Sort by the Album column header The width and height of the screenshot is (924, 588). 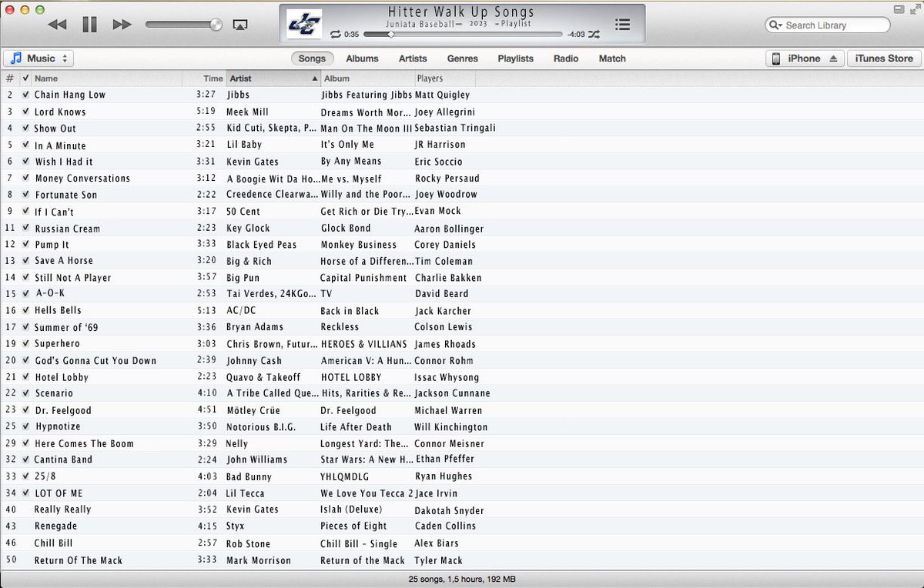click(367, 79)
